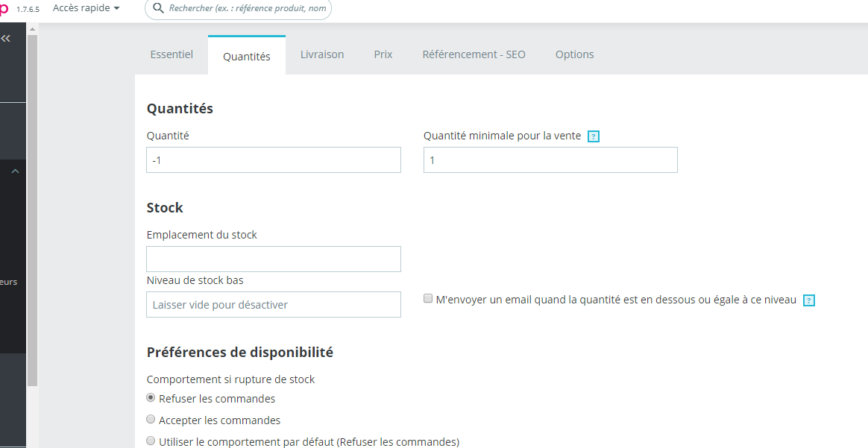Switch to the Options tab

point(575,54)
